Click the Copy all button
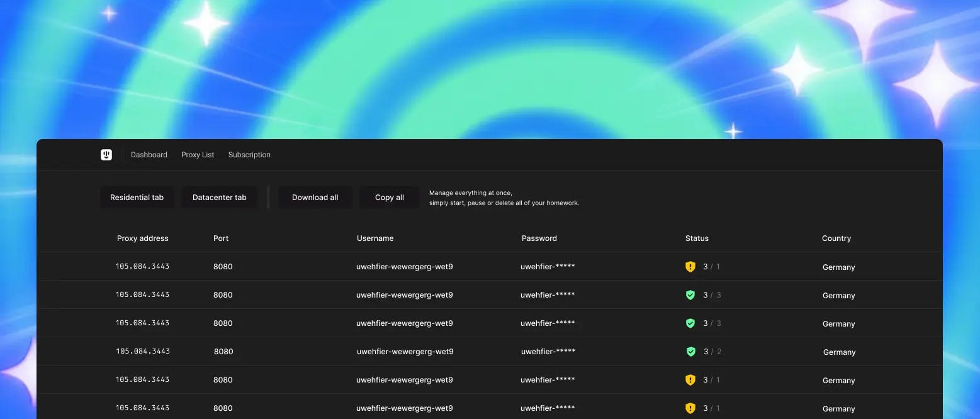Viewport: 980px width, 419px height. pos(389,197)
